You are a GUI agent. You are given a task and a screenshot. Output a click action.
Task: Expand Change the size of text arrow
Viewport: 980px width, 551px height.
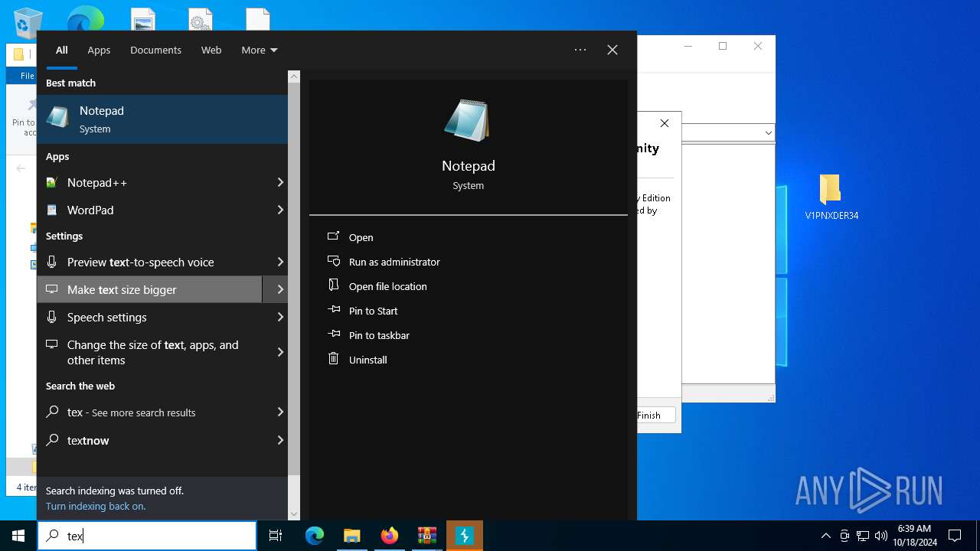pos(279,352)
